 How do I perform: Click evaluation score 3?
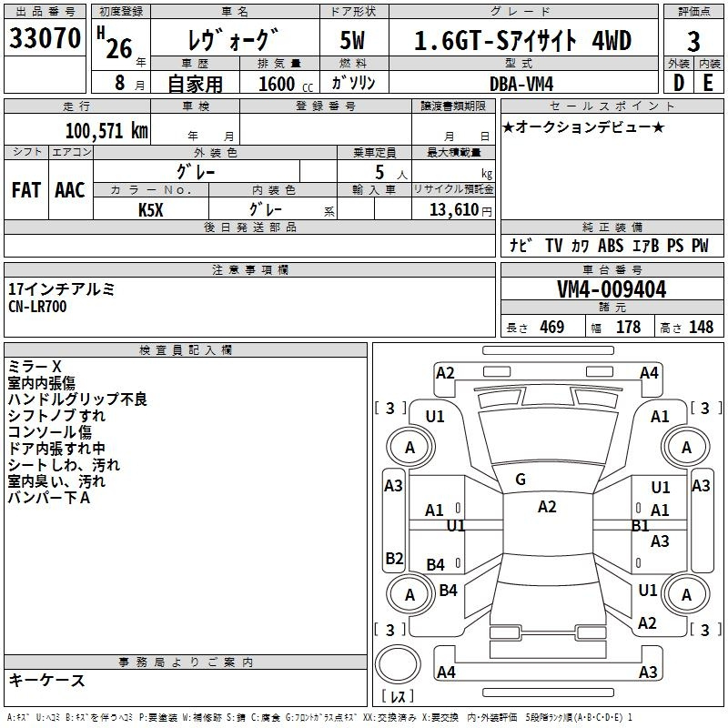tap(693, 42)
